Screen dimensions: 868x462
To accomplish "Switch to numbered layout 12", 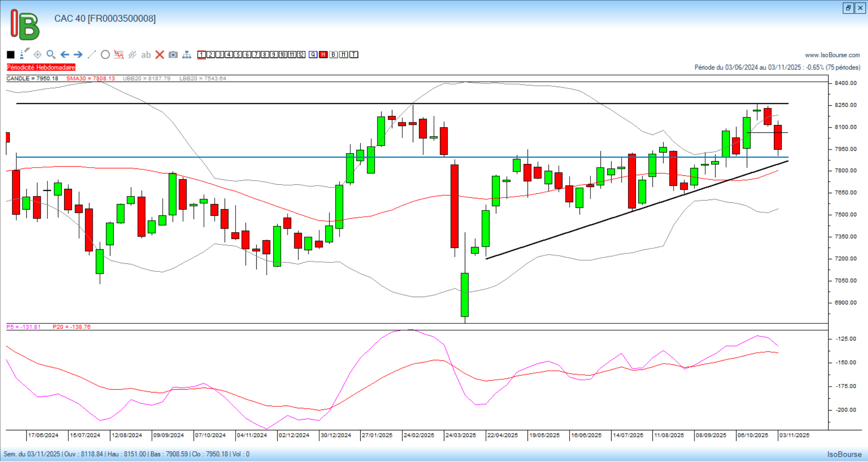I will (301, 55).
